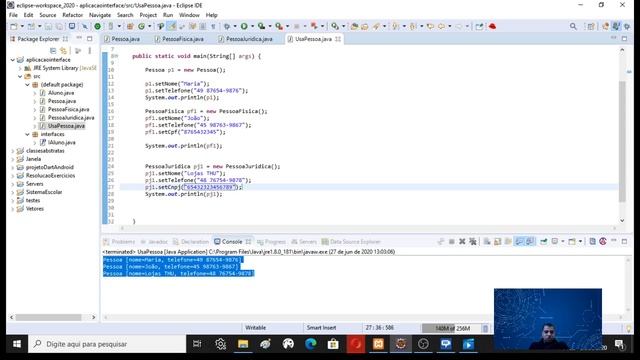
Task: Collapse the aplicacaointerface project node
Action: (13, 60)
